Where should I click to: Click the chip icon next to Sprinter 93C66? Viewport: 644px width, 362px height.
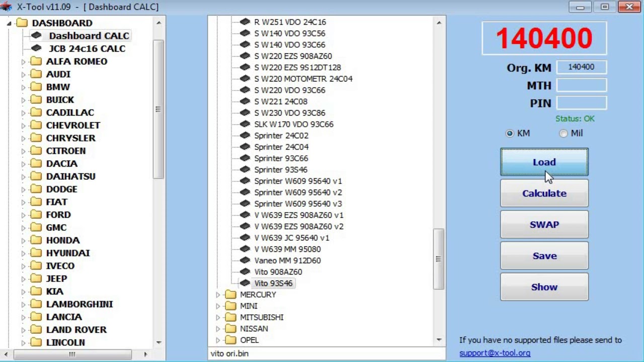tap(245, 158)
